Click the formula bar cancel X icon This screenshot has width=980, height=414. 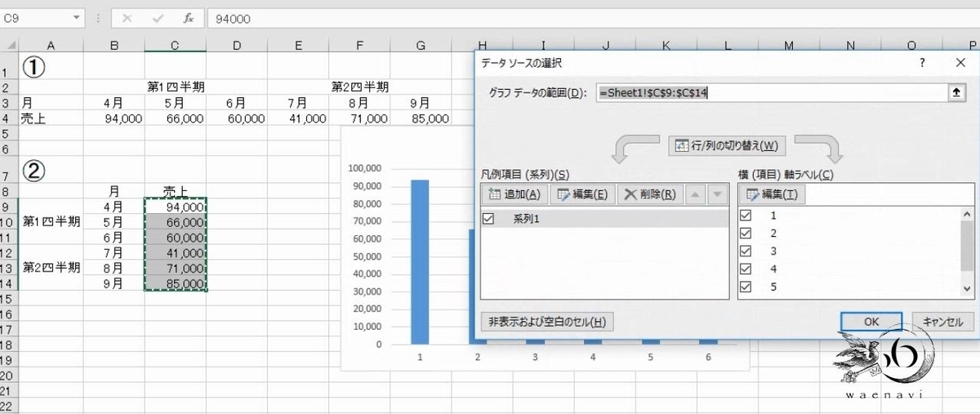pos(127,18)
